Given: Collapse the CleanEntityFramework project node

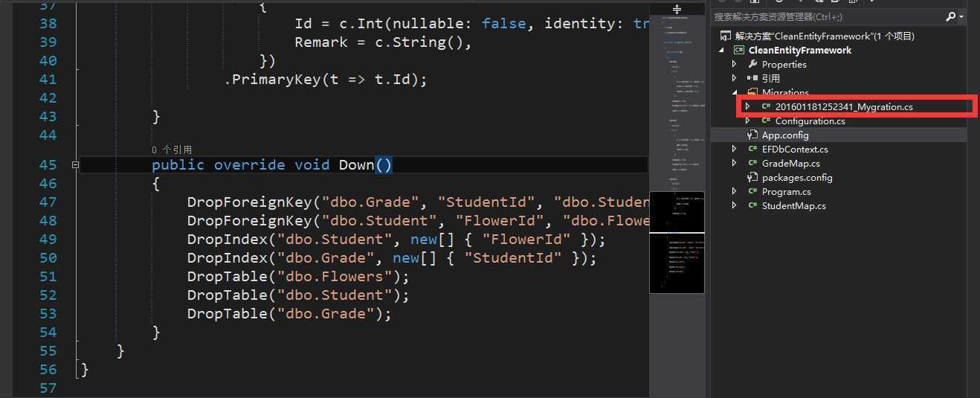Looking at the screenshot, I should pyautogui.click(x=721, y=51).
